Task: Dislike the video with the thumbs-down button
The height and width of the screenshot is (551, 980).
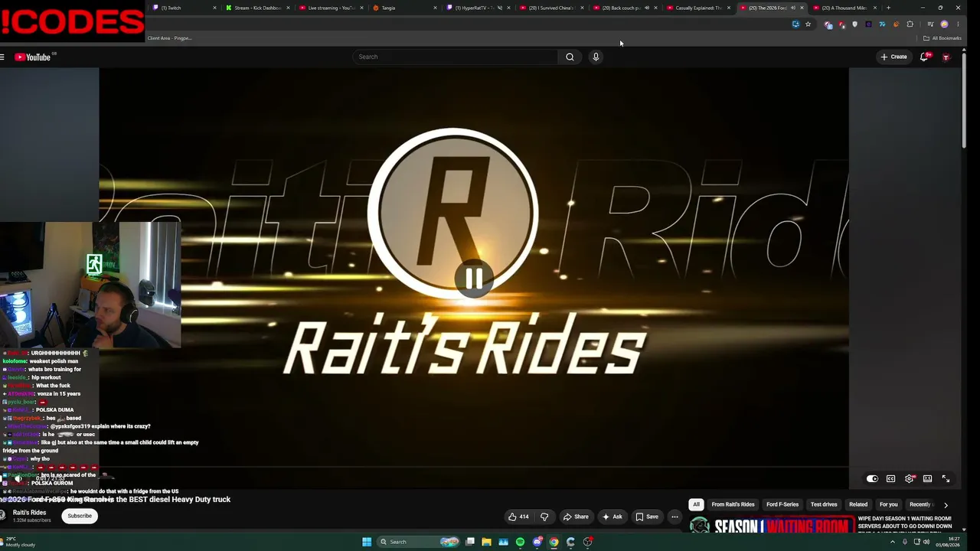Action: pos(544,517)
